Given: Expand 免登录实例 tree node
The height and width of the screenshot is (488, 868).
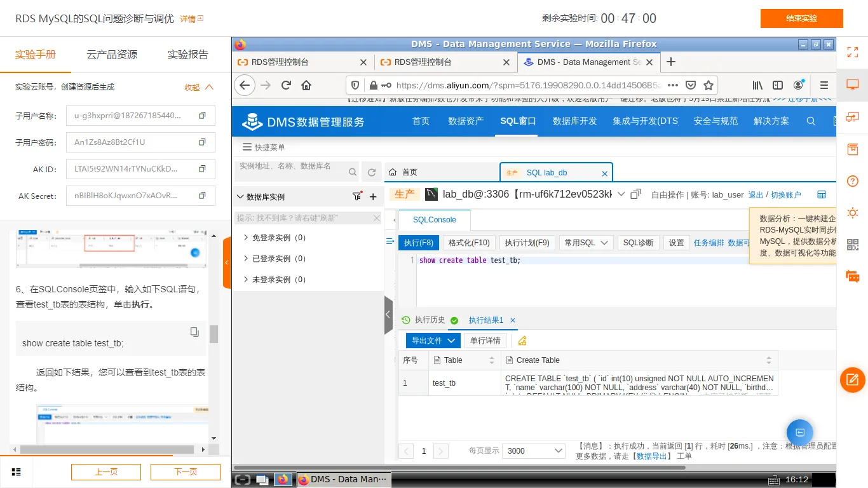Looking at the screenshot, I should tap(246, 238).
